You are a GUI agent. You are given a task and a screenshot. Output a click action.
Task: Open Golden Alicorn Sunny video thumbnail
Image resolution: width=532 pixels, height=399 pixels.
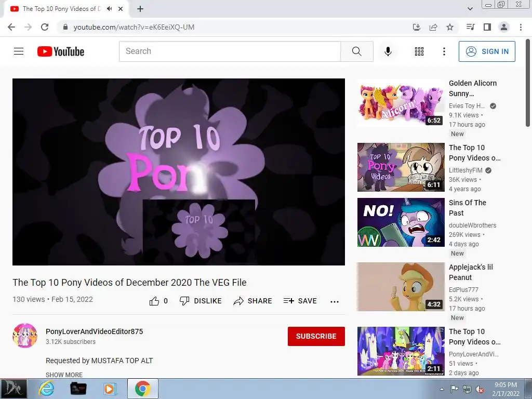tap(401, 102)
